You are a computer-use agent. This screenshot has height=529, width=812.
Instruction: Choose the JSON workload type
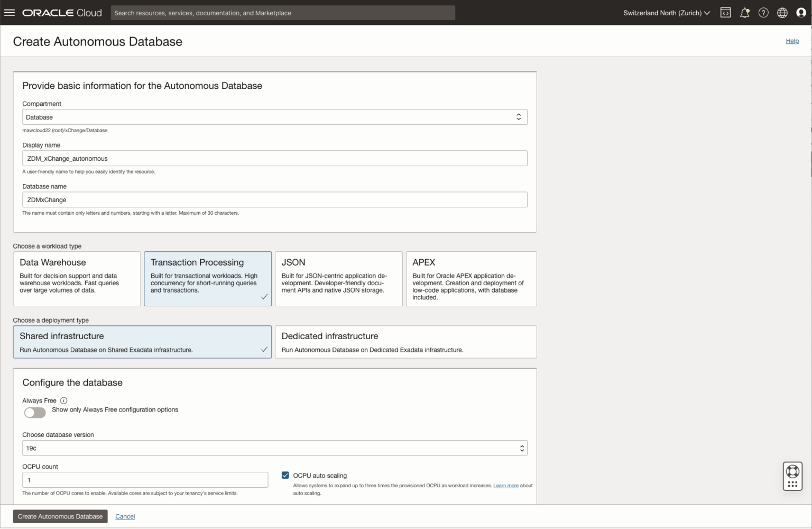[x=338, y=279]
